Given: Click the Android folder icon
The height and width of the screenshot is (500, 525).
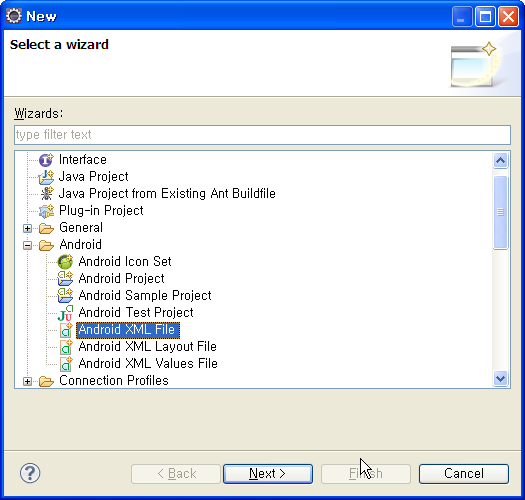Looking at the screenshot, I should coord(46,245).
